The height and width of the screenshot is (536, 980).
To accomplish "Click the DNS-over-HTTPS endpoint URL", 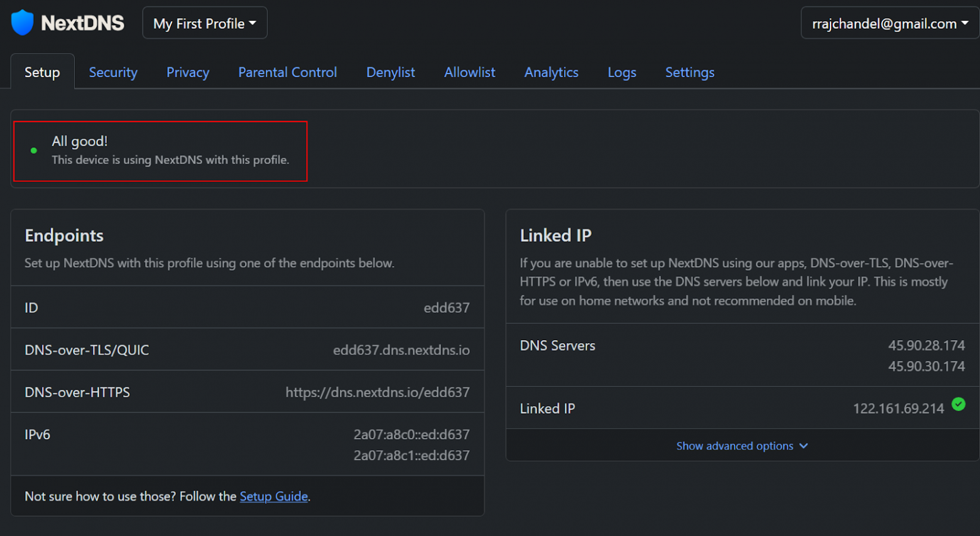I will pos(377,392).
